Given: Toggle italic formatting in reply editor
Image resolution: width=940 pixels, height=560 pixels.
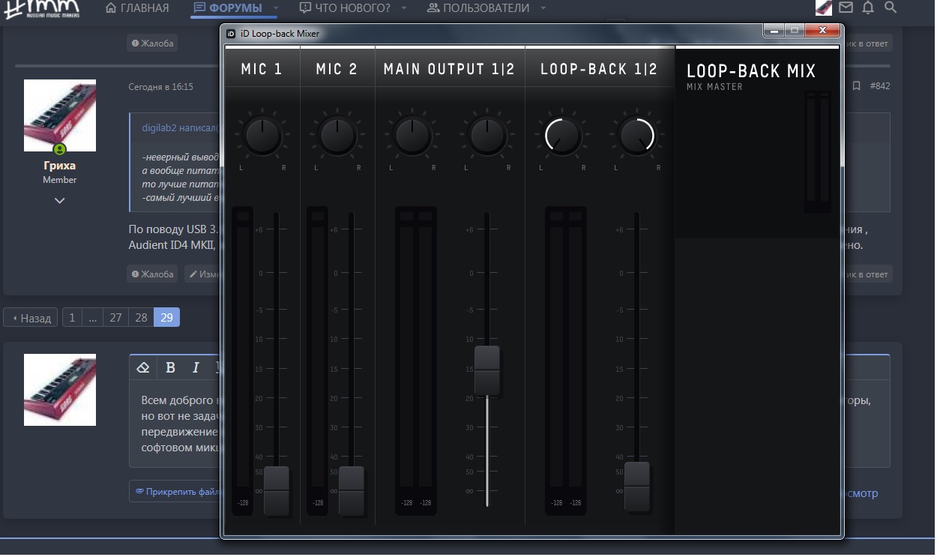Looking at the screenshot, I should coord(196,367).
